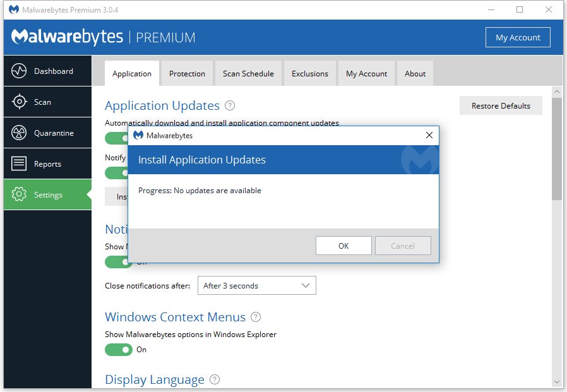Click My Account button in header

pos(518,37)
